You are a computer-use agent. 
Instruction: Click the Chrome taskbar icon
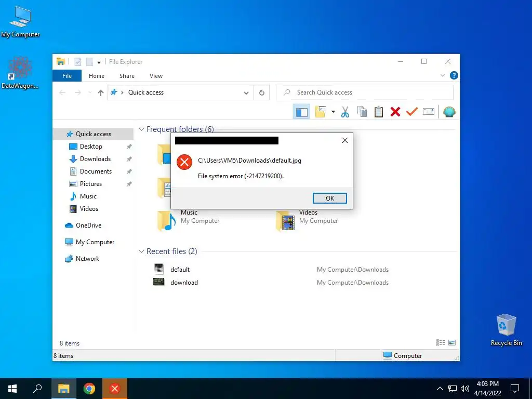pyautogui.click(x=89, y=389)
